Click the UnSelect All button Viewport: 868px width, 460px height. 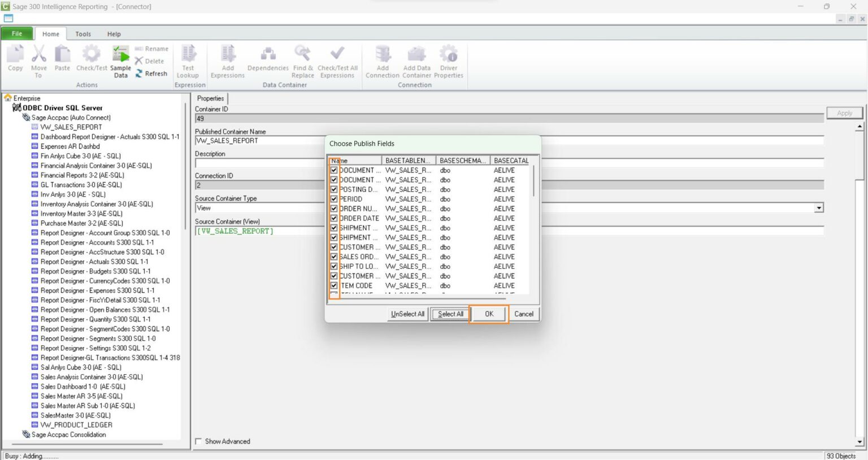[x=406, y=314]
